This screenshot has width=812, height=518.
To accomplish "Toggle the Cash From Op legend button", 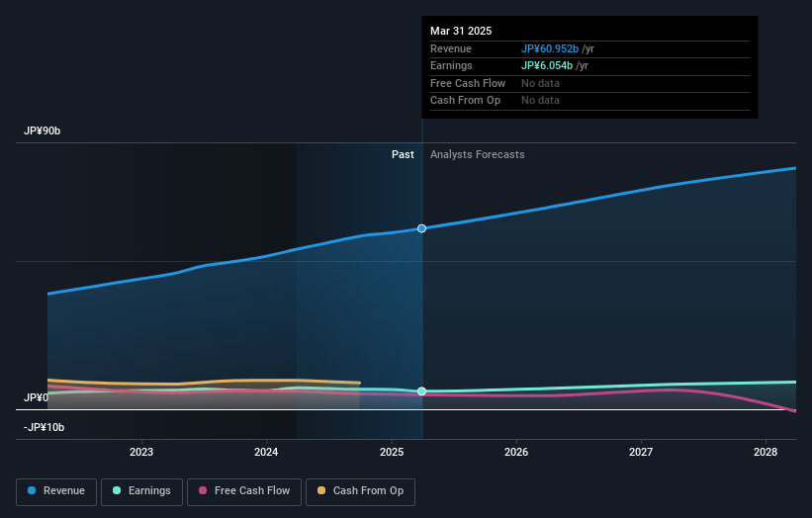I will pos(360,491).
